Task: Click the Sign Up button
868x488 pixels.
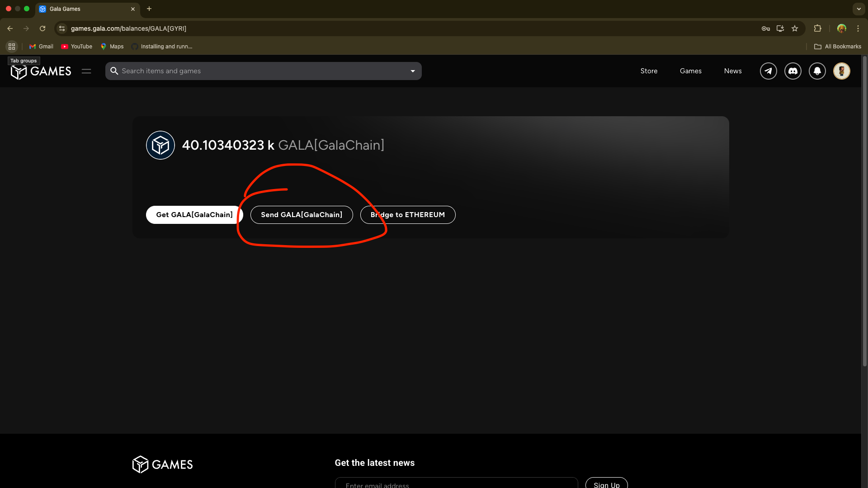Action: [x=607, y=483]
